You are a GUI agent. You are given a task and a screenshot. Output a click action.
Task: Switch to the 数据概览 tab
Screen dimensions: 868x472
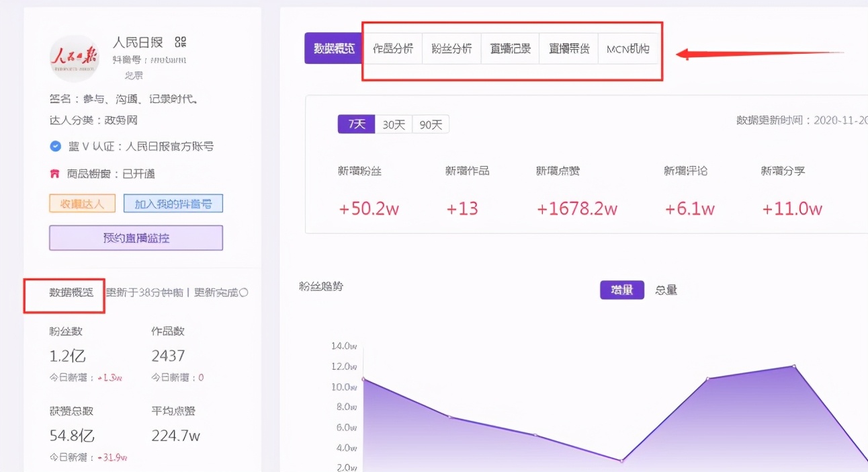pyautogui.click(x=334, y=49)
